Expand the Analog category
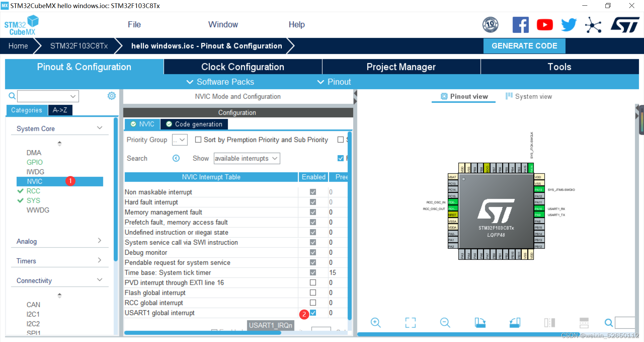 point(100,240)
